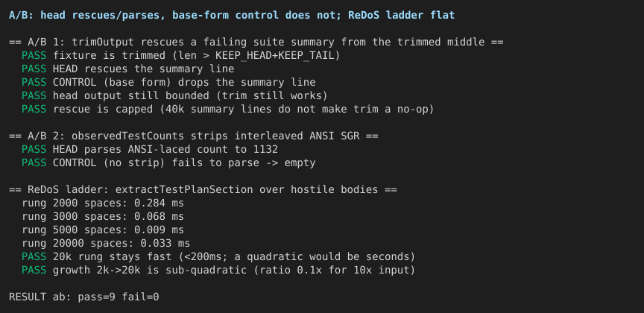Click the 'rung 5000 spaces' timing line
Image resolution: width=644 pixels, height=313 pixels.
(103, 230)
